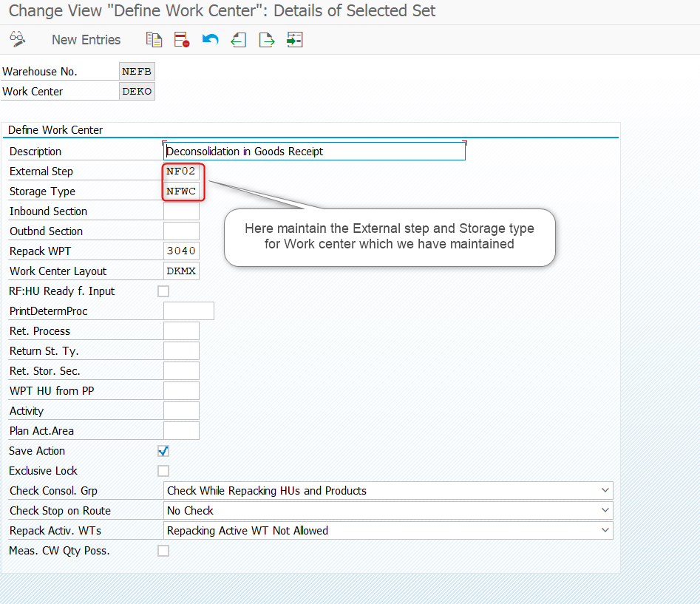
Task: Tick the Meas. CW Qty Poss. checkbox
Action: point(163,551)
